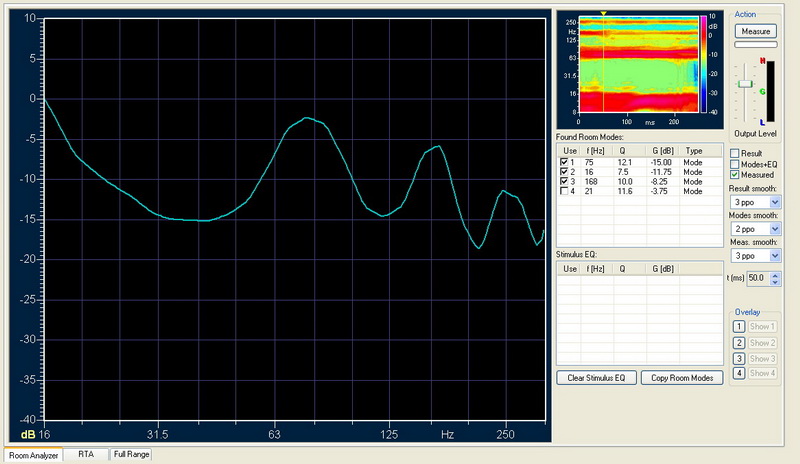Click the overlay slot 1 button
Viewport: 800px width, 464px height.
(738, 326)
